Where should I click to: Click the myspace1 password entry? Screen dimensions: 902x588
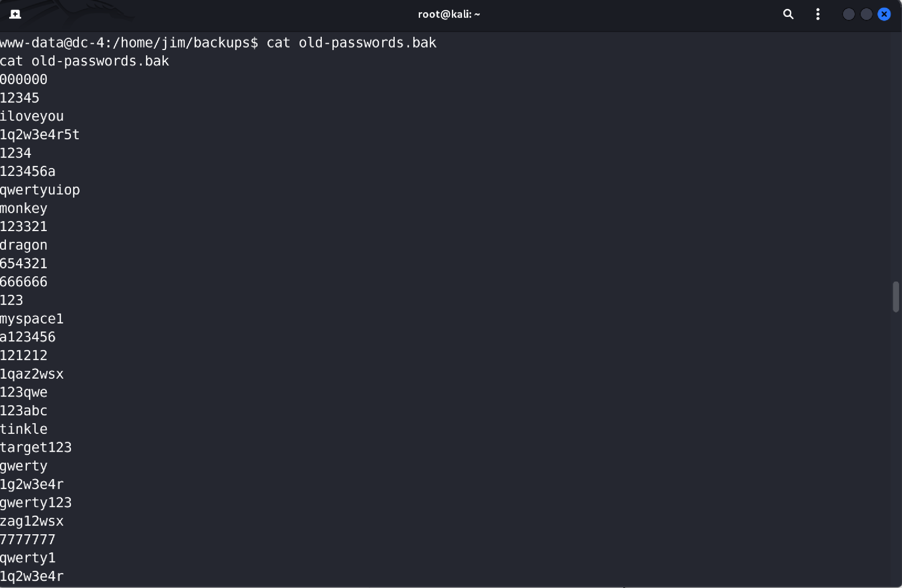(x=32, y=319)
